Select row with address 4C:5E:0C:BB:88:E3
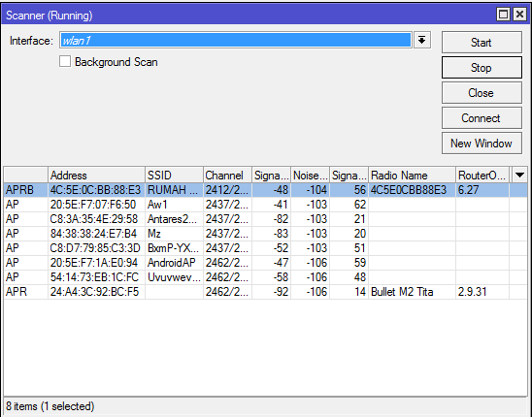The height and width of the screenshot is (417, 532). click(x=265, y=190)
